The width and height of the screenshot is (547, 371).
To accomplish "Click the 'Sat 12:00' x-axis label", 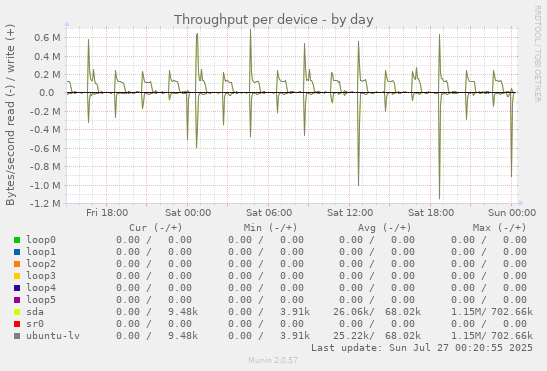I will [x=350, y=213].
